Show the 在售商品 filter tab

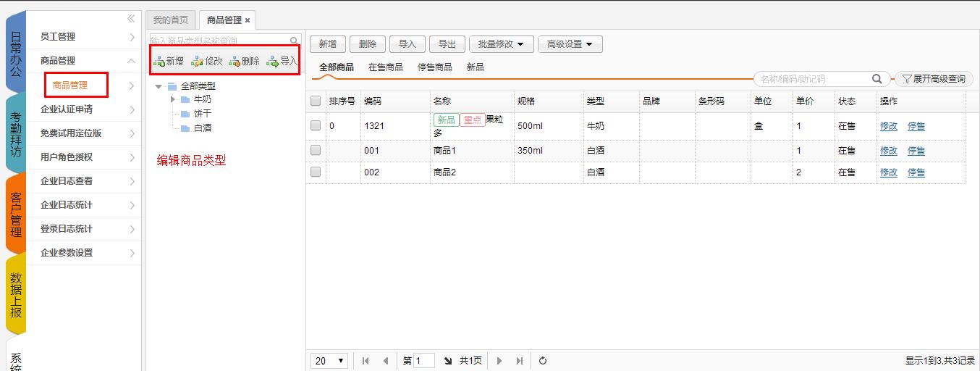coord(385,67)
